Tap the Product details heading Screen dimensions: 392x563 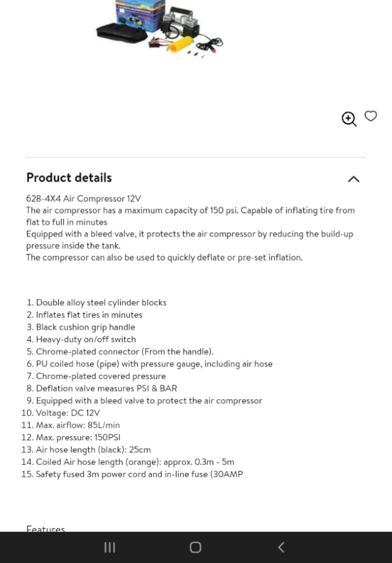click(x=69, y=178)
